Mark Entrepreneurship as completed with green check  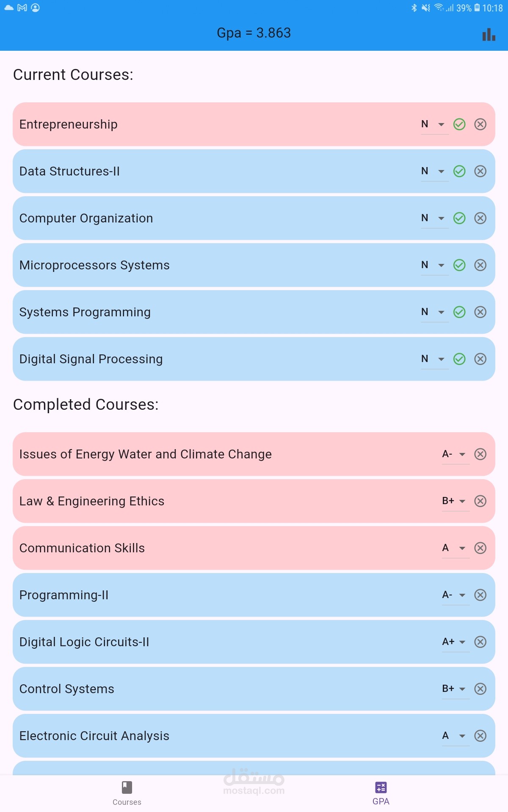tap(459, 124)
